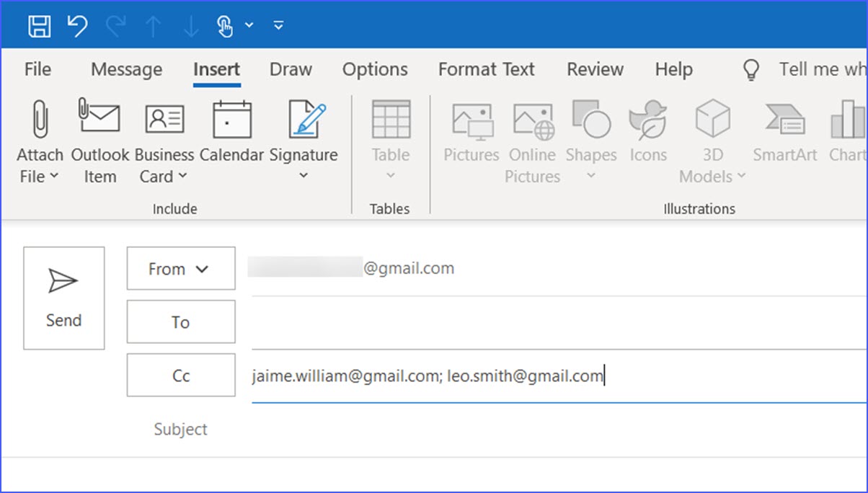868x493 pixels.
Task: Insert an Outlook Item
Action: coord(99,141)
